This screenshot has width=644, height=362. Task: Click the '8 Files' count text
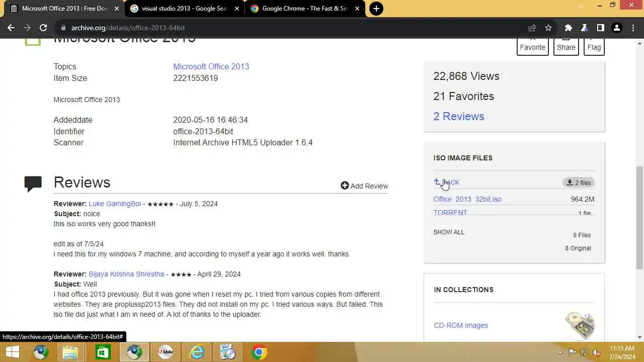582,235
